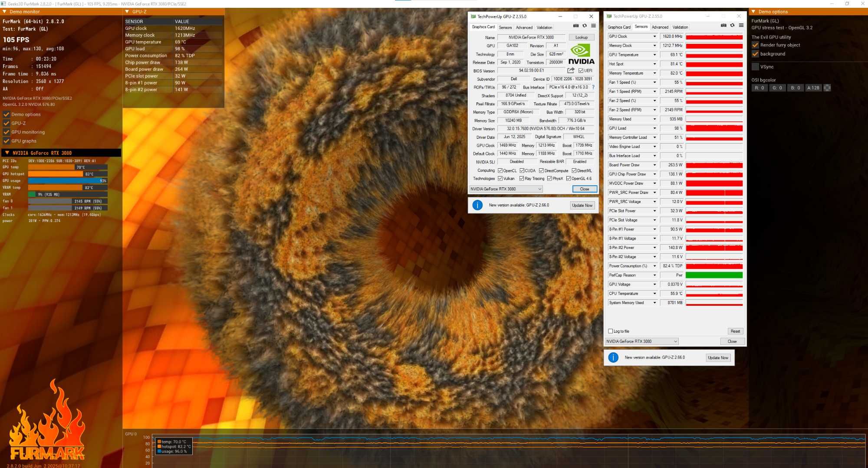Toggle the GPU-Z checkbox in Demo monitor

click(x=7, y=123)
